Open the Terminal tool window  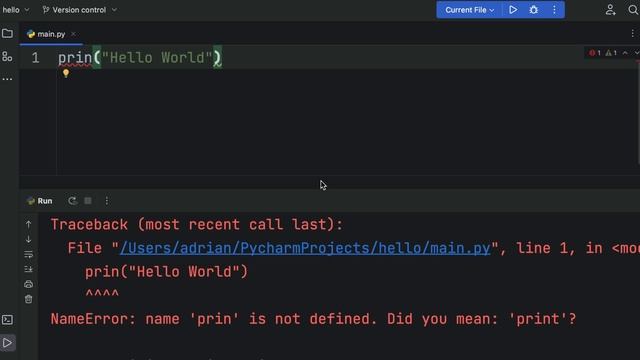7,320
